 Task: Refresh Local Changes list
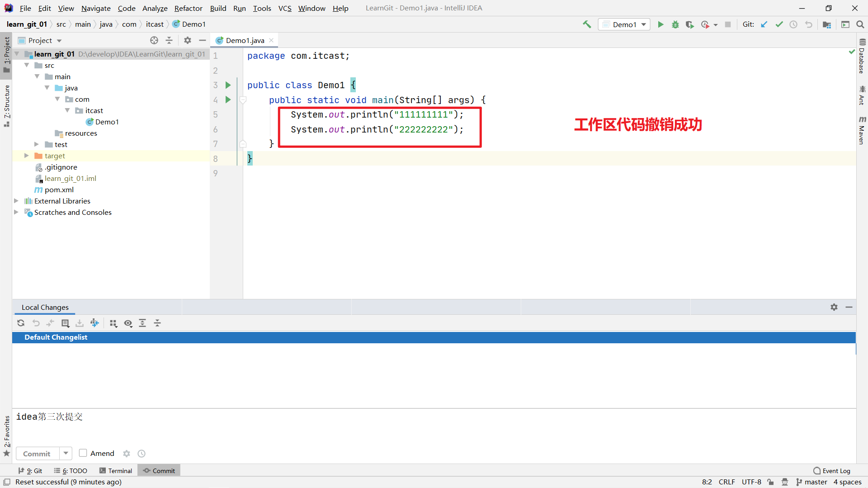point(21,323)
